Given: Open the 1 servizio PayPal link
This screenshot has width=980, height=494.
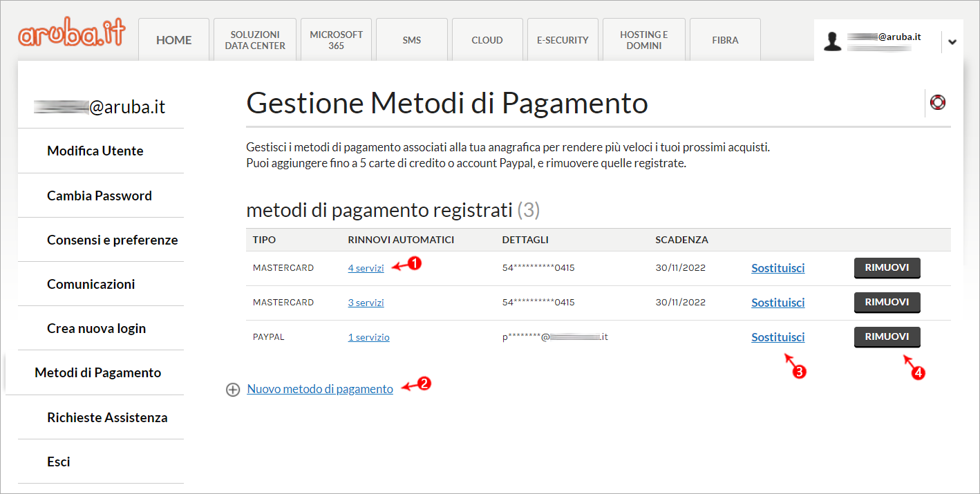Looking at the screenshot, I should pos(368,337).
